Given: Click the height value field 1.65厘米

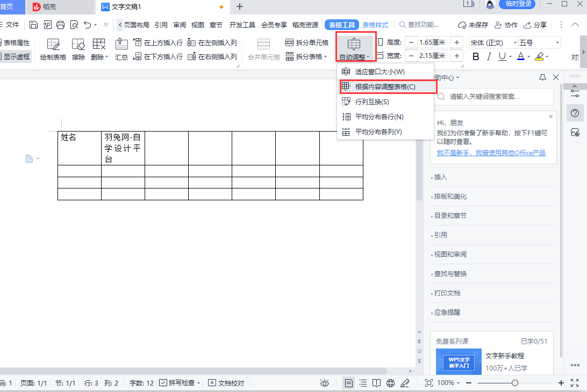Looking at the screenshot, I should click(434, 42).
